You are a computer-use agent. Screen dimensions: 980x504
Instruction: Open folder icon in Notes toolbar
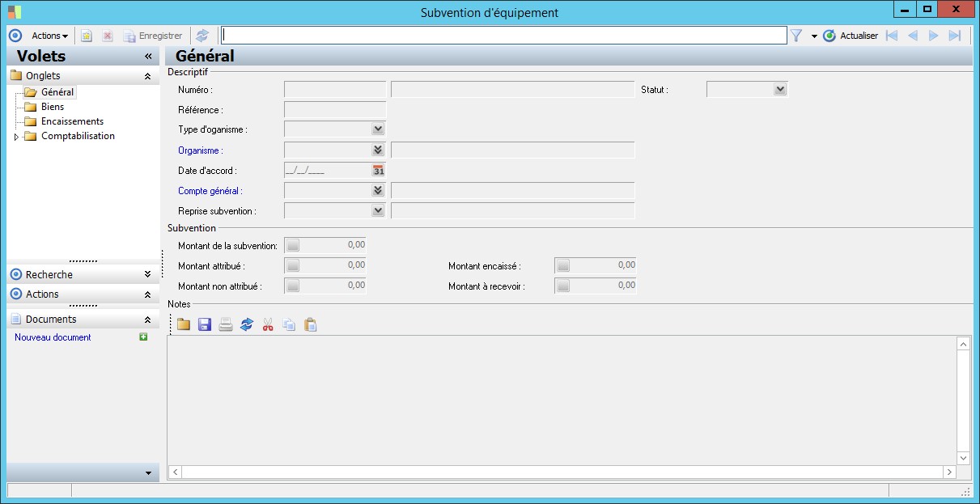click(x=184, y=324)
